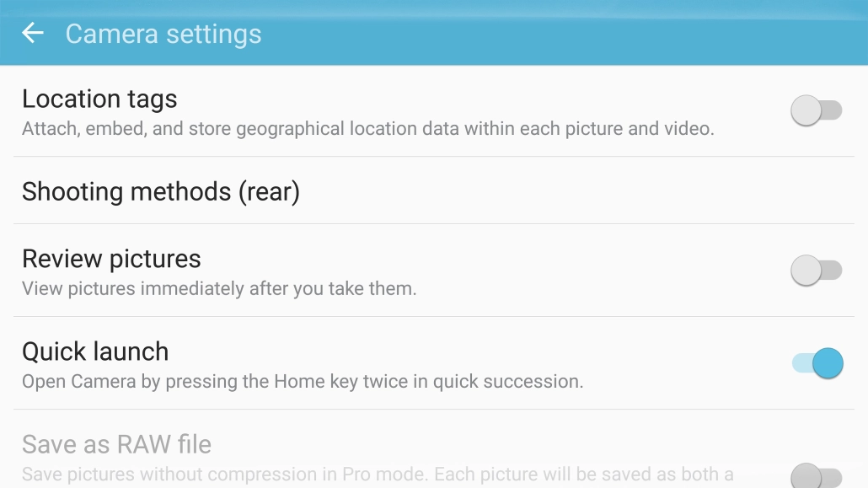Disable the Quick launch switch
Screen dimensions: 868x488
point(817,363)
